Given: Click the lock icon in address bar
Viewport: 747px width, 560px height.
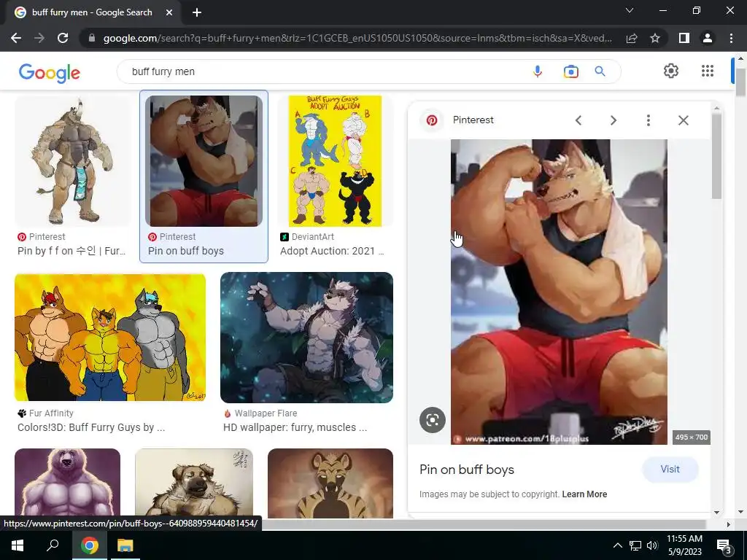Looking at the screenshot, I should [92, 38].
